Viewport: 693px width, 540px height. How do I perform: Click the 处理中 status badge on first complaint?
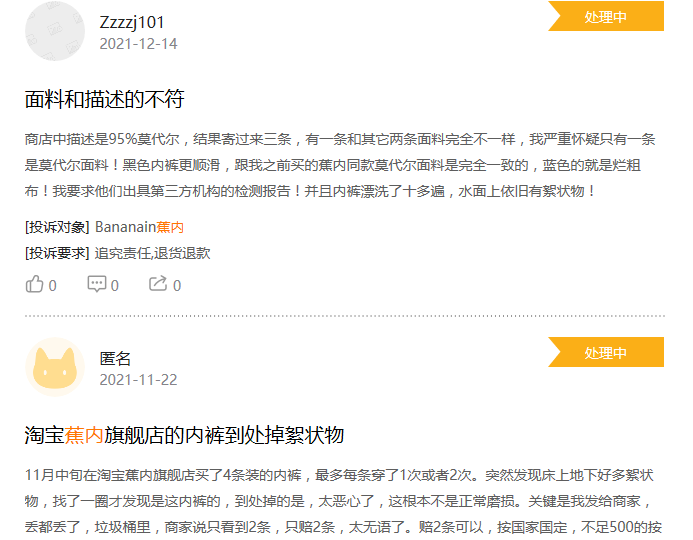(606, 16)
